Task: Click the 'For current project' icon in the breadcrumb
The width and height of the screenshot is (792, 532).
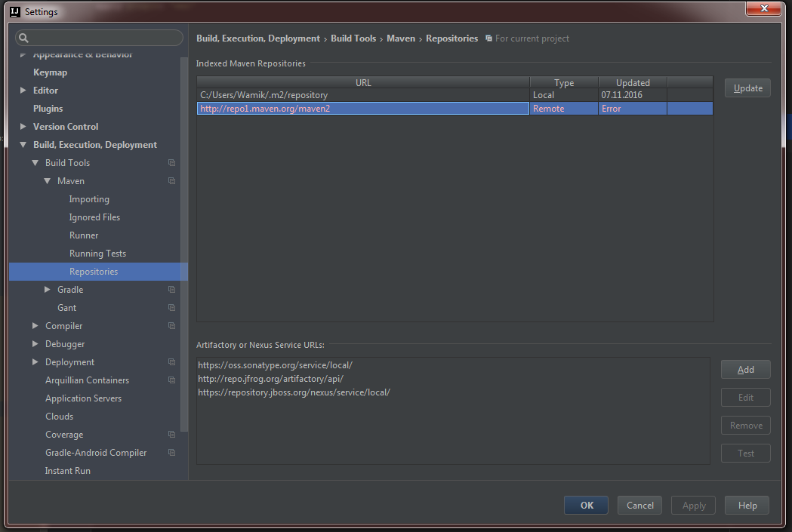Action: coord(488,38)
